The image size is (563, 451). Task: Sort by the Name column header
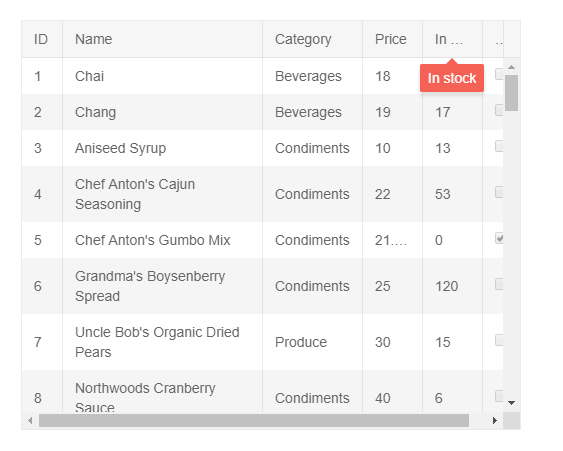(163, 39)
